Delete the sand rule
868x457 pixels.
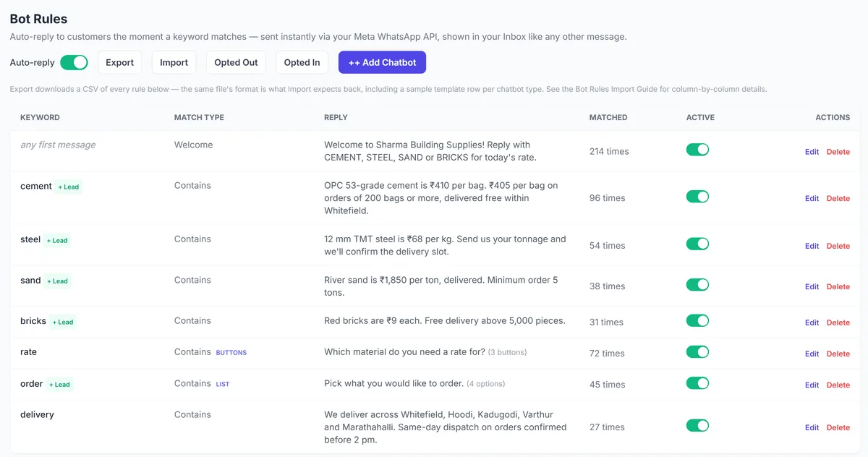click(x=838, y=286)
